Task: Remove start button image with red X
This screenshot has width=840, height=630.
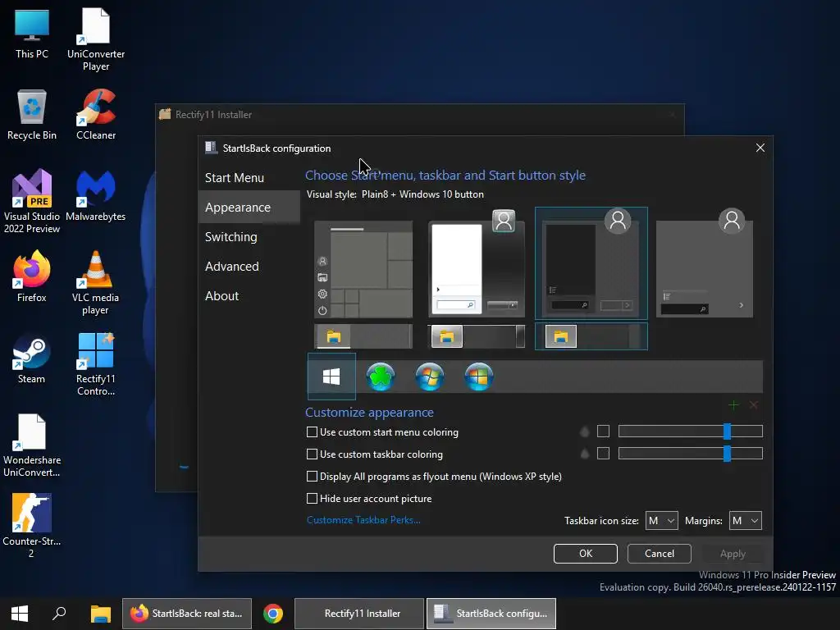Action: [x=753, y=405]
